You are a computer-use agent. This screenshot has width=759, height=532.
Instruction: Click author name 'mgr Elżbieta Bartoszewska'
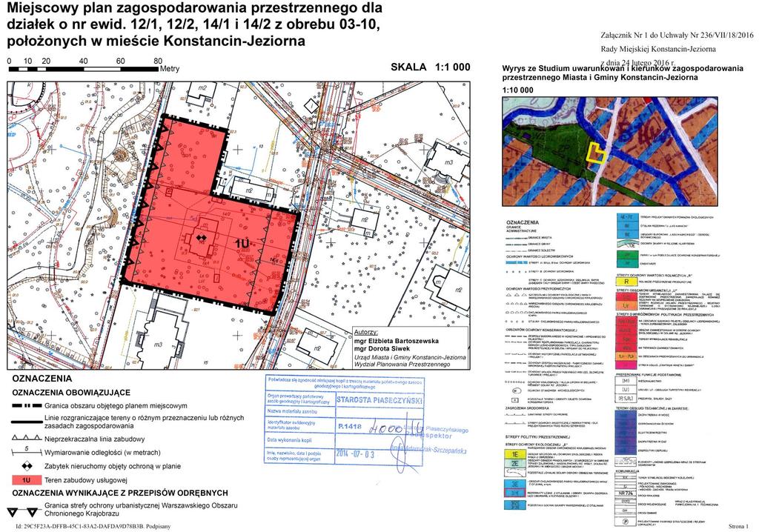396,341
